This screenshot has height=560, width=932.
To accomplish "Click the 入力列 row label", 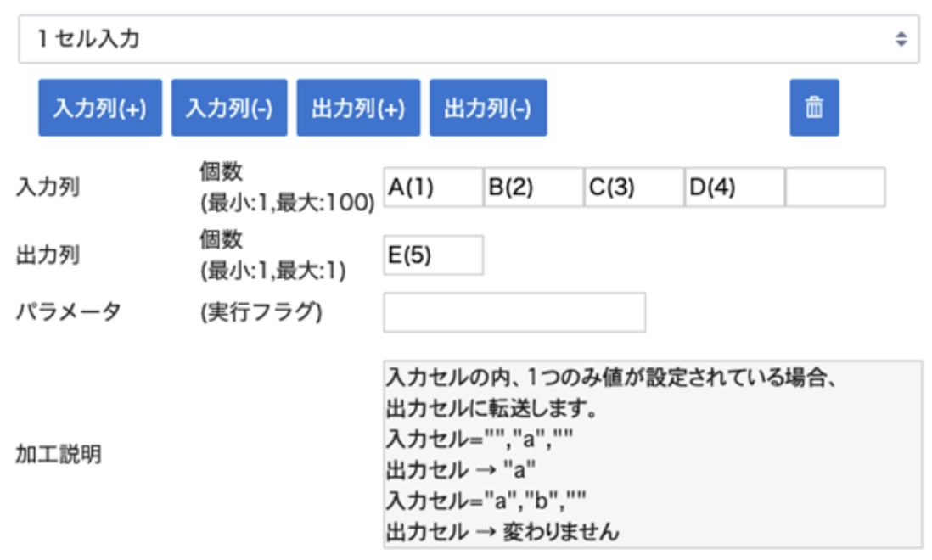I will tap(48, 188).
